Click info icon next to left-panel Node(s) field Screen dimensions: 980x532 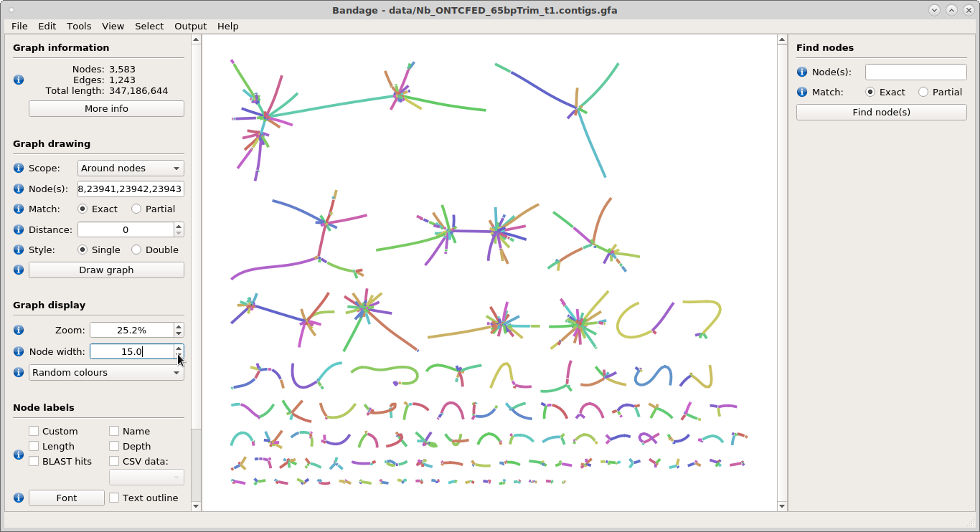(19, 189)
